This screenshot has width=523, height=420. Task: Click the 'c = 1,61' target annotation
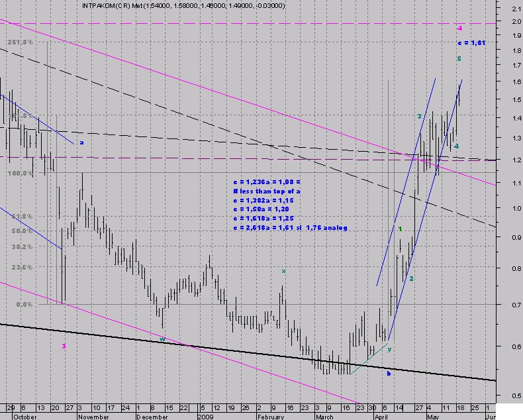click(472, 42)
